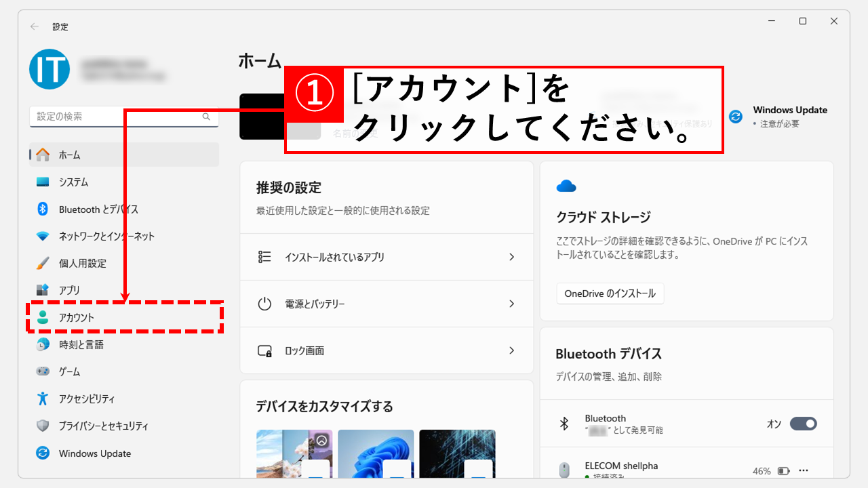Open システム settings page
868x488 pixels.
[124, 182]
